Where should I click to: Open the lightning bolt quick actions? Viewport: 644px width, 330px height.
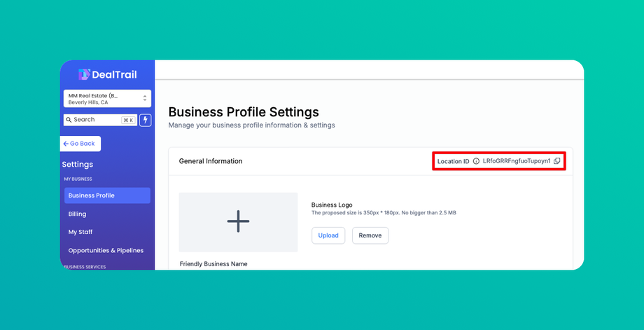point(146,120)
